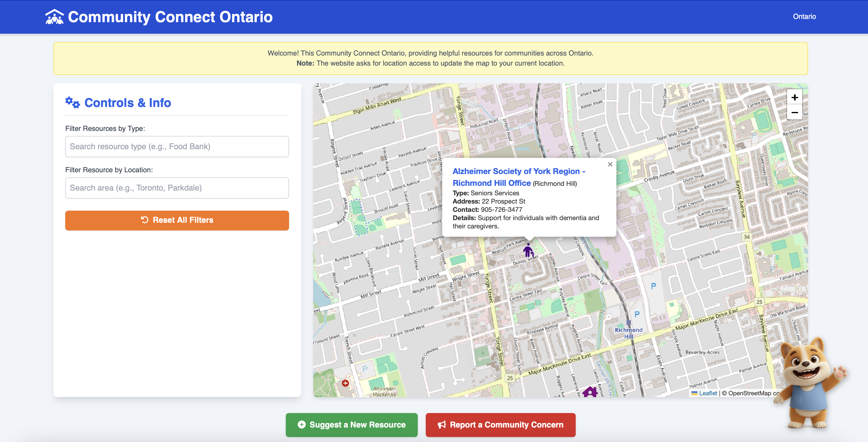
Task: Click the gears icon beside Controls & Info
Action: [72, 103]
